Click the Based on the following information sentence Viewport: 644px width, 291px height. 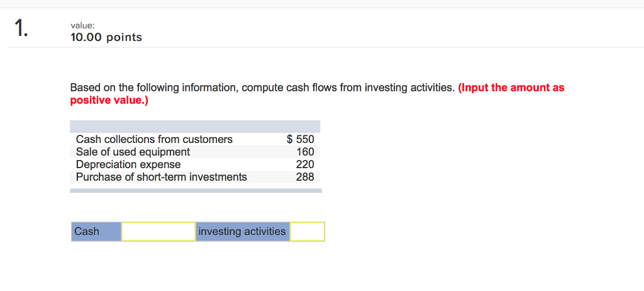tap(261, 88)
